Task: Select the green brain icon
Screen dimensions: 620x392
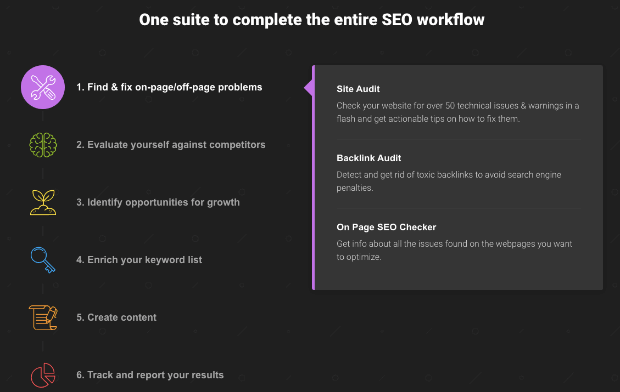Action: [x=43, y=145]
